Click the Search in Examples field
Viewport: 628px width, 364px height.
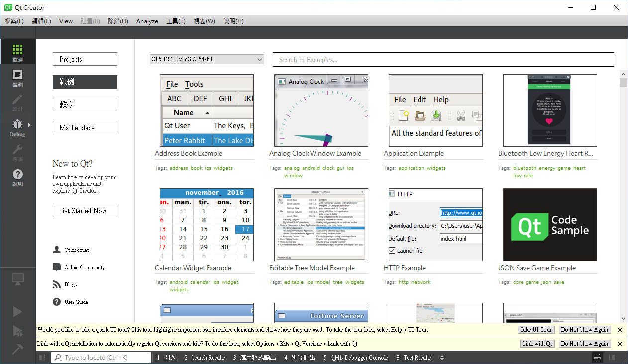tap(443, 60)
